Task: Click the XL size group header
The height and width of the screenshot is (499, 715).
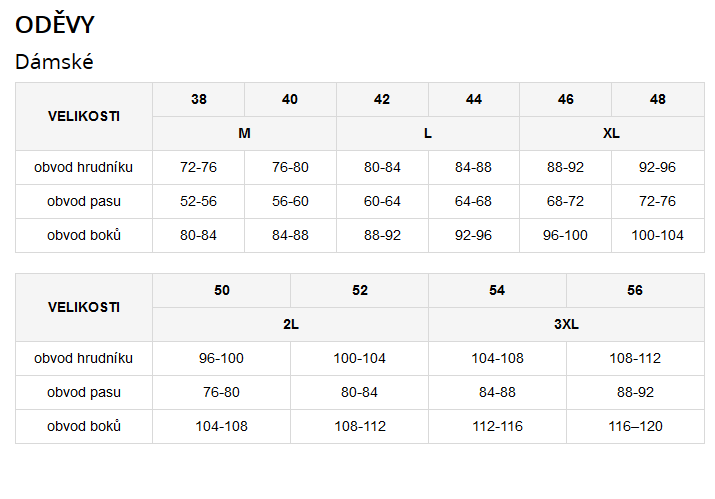Action: click(x=611, y=133)
